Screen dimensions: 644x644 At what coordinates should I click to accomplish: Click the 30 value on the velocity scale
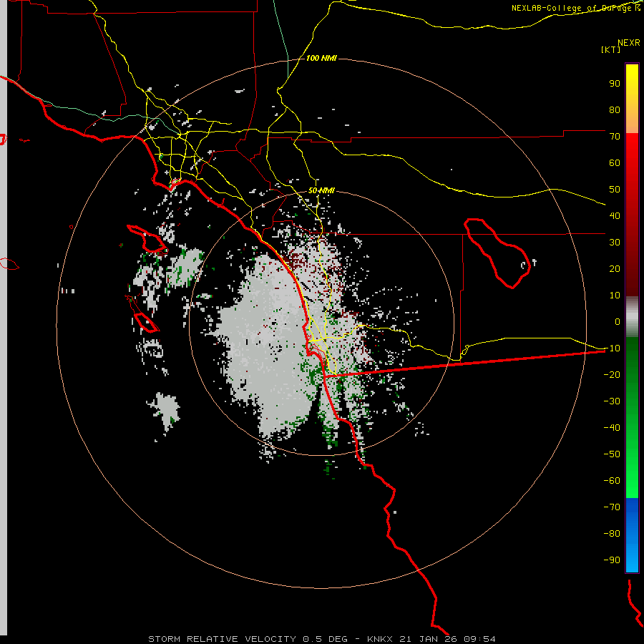[615, 243]
